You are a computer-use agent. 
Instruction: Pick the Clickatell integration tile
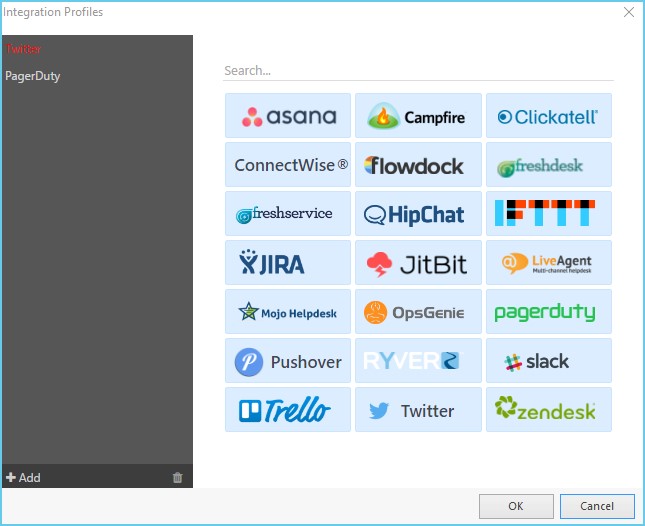(x=549, y=116)
